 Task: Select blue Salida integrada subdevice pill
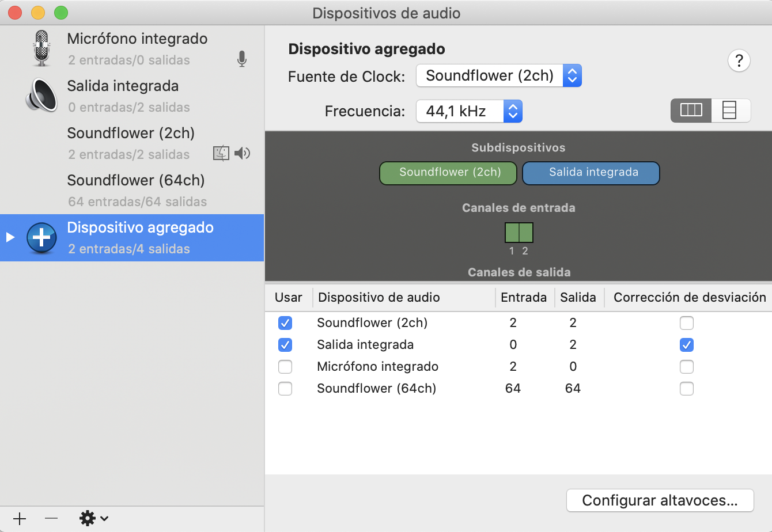591,173
